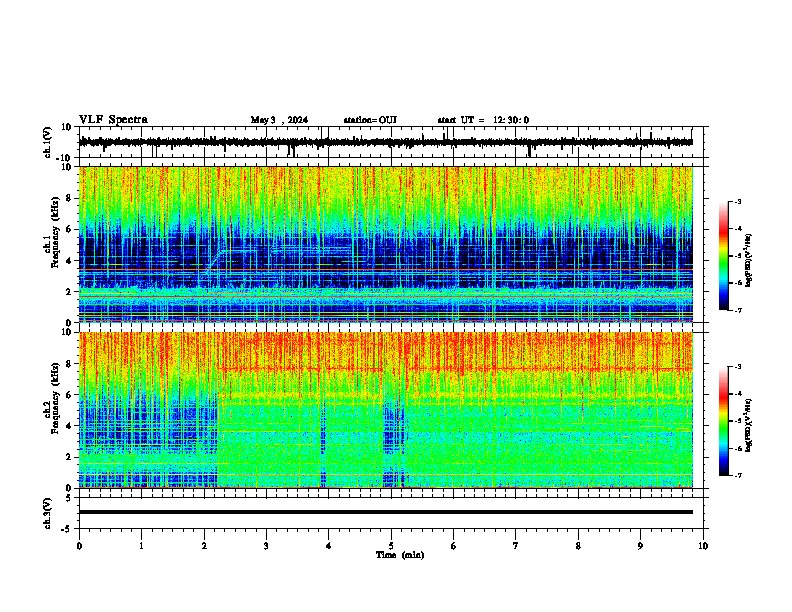Click the ch.1 spectrogram "6" kHz tick

(x=69, y=229)
